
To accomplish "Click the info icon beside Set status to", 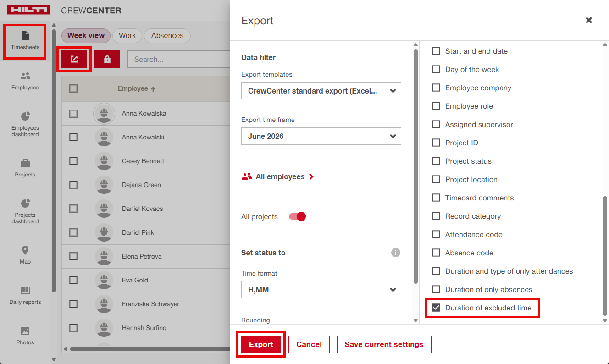I will click(x=396, y=253).
